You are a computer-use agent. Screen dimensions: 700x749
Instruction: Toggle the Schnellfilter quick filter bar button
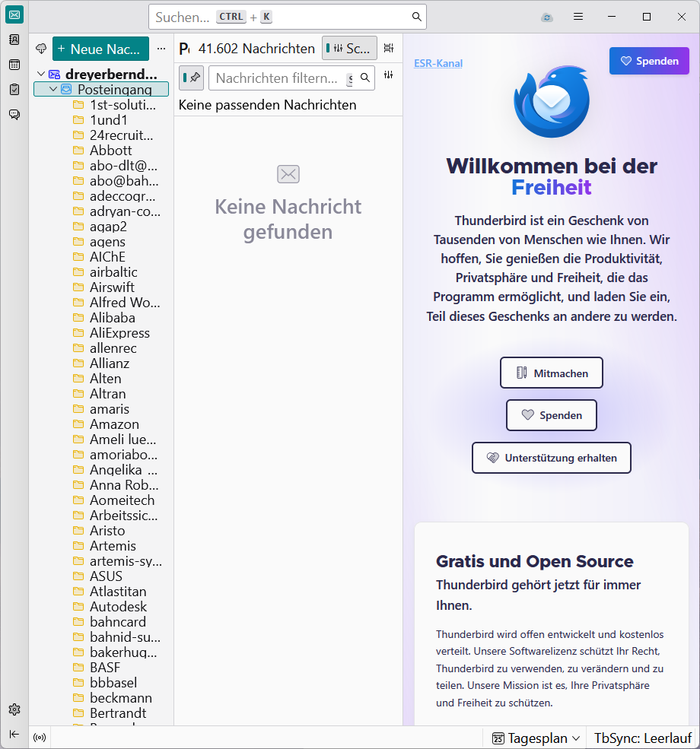click(349, 48)
